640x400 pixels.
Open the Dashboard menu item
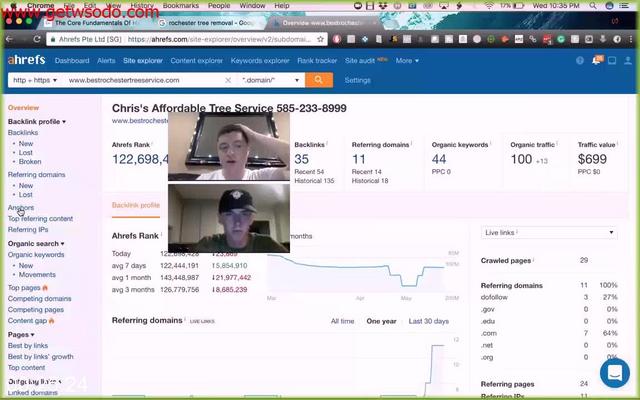click(72, 60)
